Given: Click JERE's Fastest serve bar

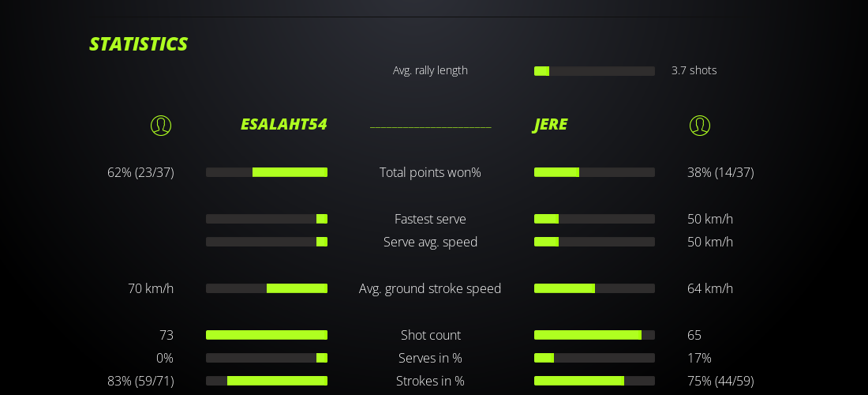Looking at the screenshot, I should tap(594, 219).
